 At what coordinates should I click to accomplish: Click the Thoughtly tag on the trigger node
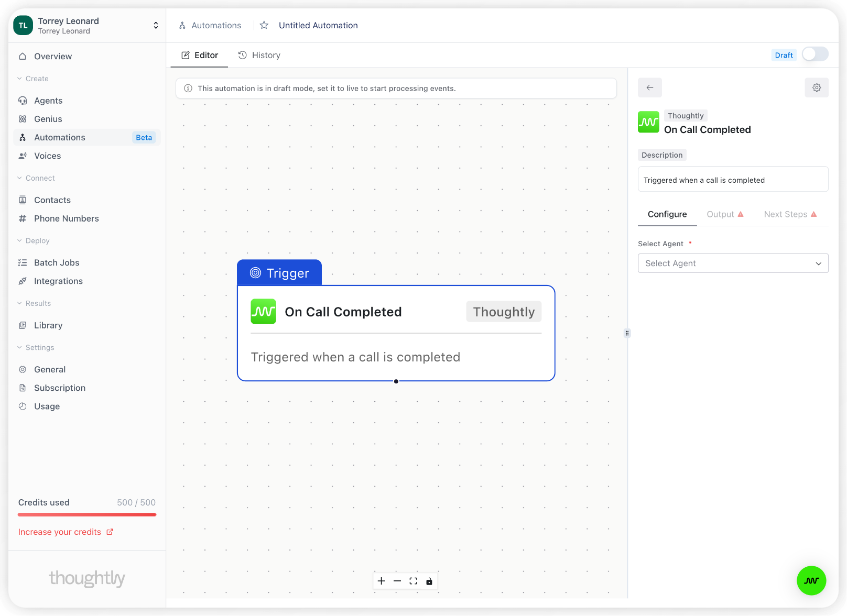[504, 312]
